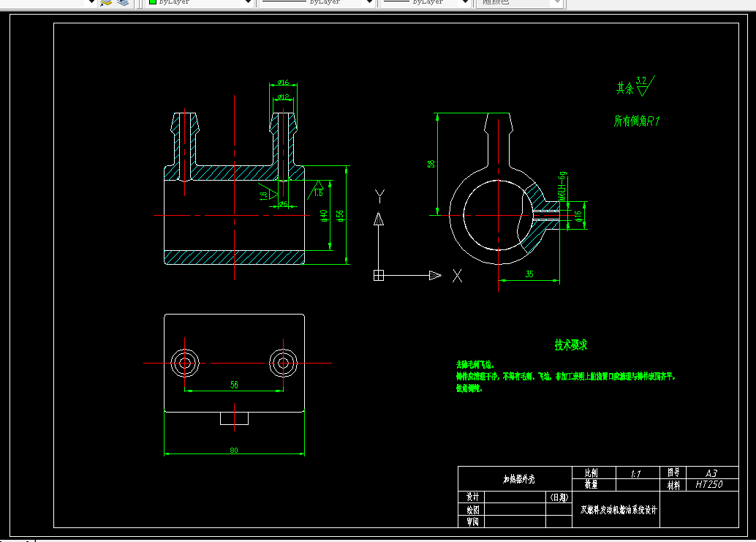Select the 80 width dimension

(234, 450)
